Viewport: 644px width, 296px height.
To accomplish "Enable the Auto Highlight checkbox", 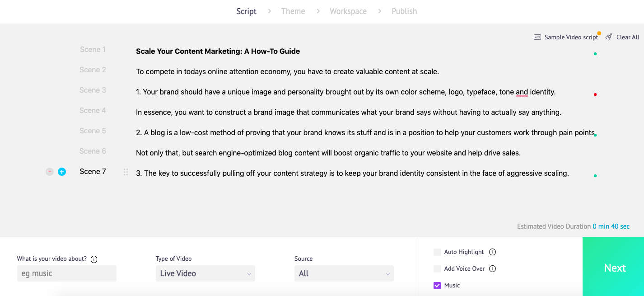I will coord(437,252).
